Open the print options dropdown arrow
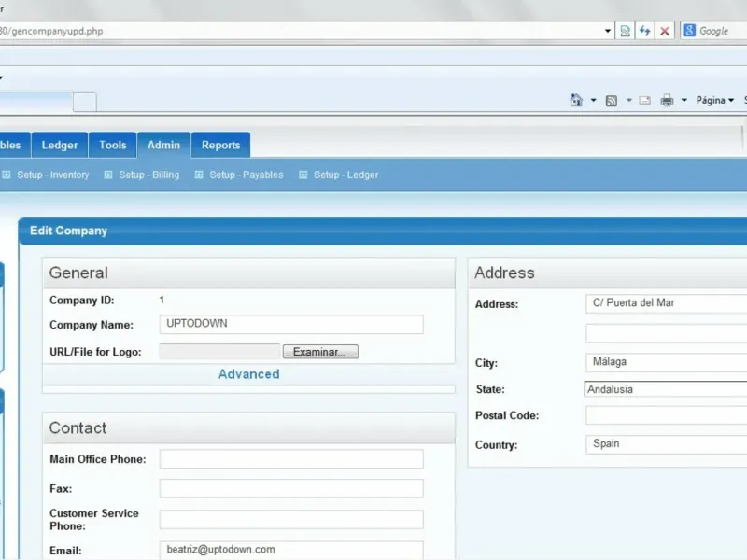747x560 pixels. tap(684, 100)
